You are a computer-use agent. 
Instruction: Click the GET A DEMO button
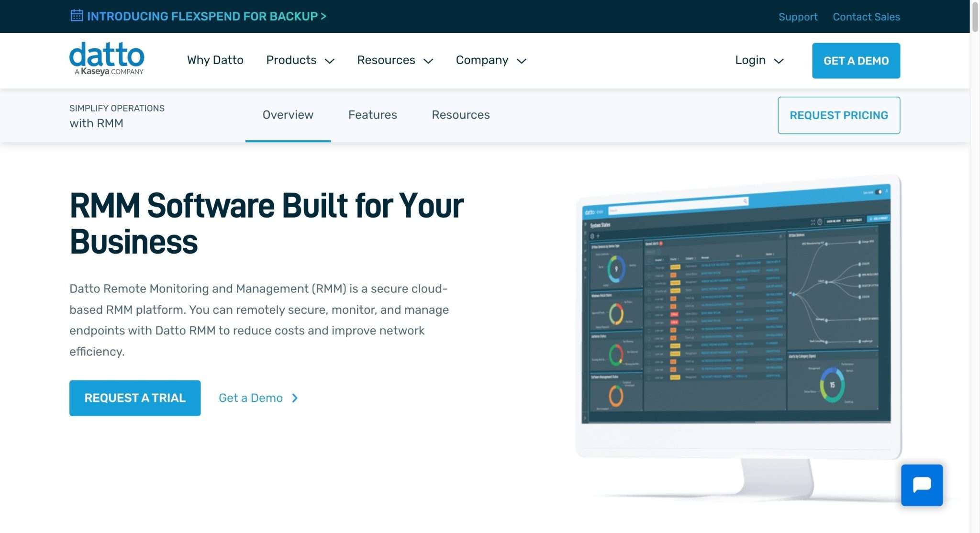click(856, 60)
